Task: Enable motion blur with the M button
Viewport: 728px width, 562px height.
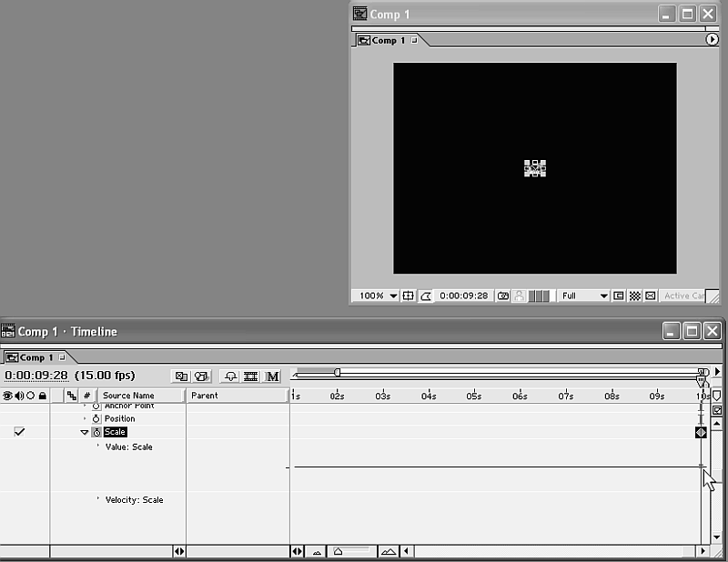Action: (272, 376)
